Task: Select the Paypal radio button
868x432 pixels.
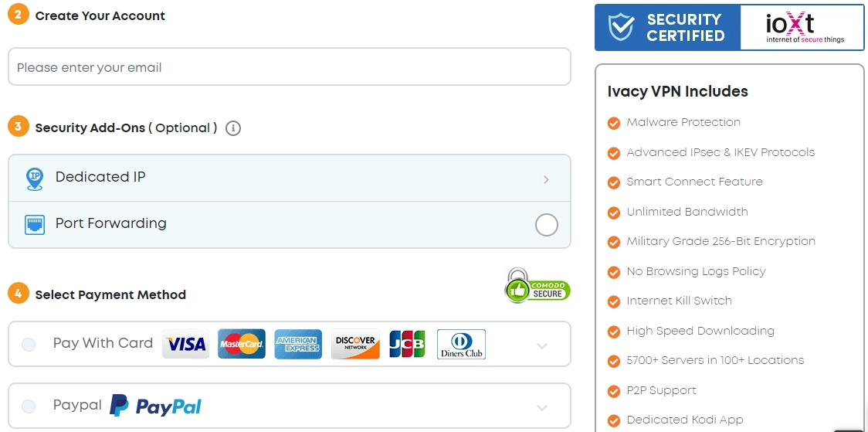Action: 29,406
